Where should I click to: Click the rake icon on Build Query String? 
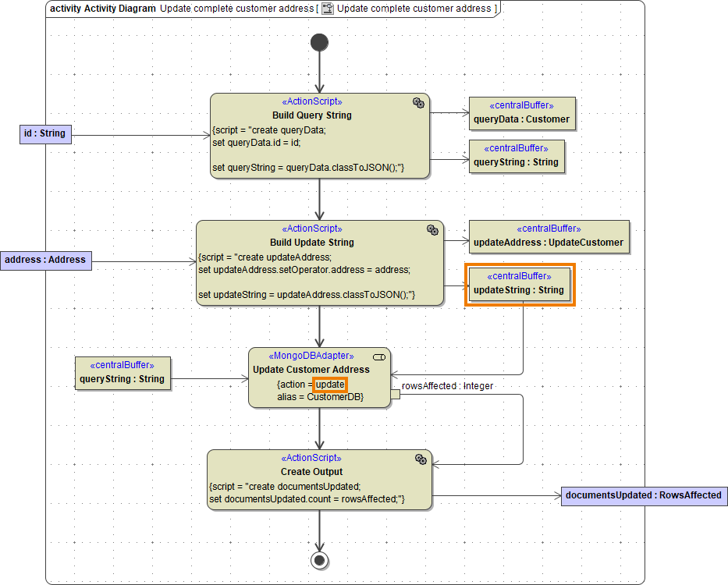419,101
